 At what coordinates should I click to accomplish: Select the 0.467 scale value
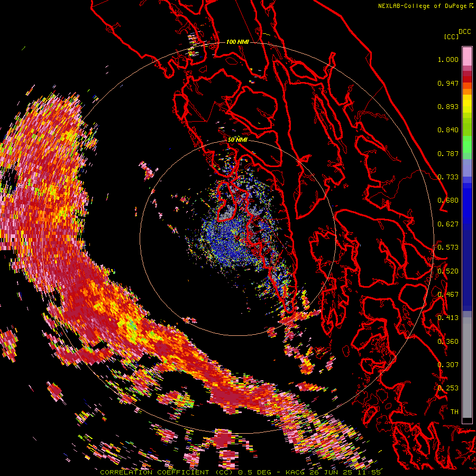tap(448, 295)
